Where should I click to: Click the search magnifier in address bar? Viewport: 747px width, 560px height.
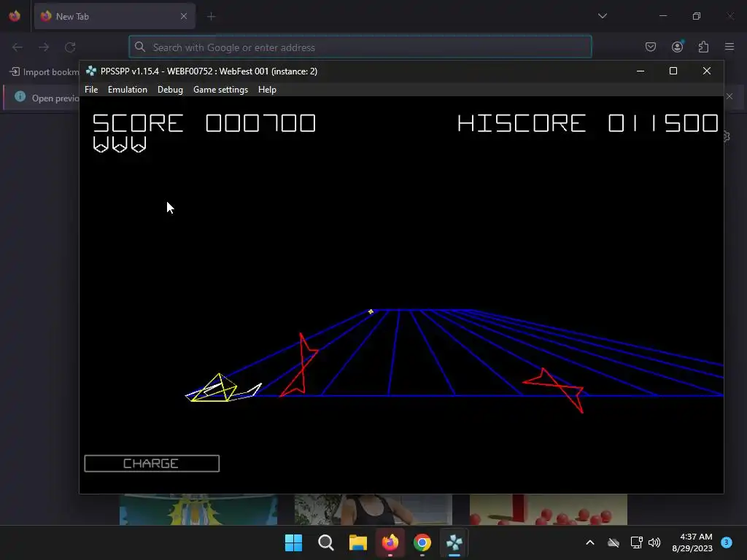(139, 47)
